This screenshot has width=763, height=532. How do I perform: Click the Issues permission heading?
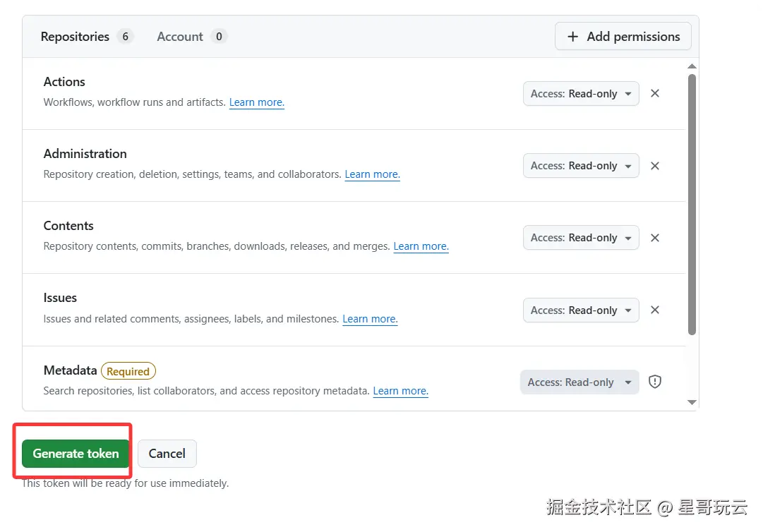coord(60,298)
